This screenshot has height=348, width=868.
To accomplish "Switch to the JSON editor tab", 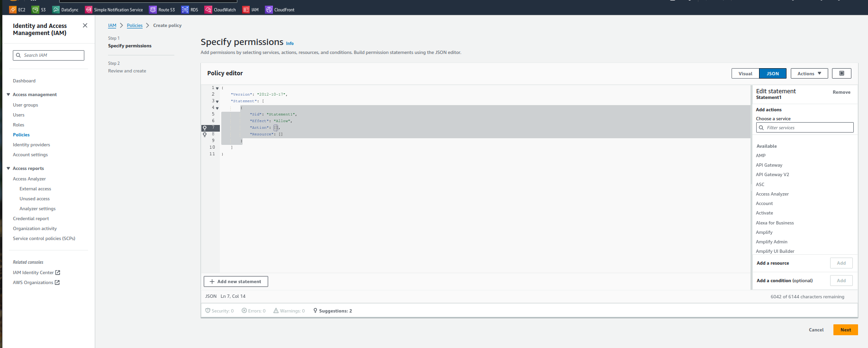I will click(773, 73).
